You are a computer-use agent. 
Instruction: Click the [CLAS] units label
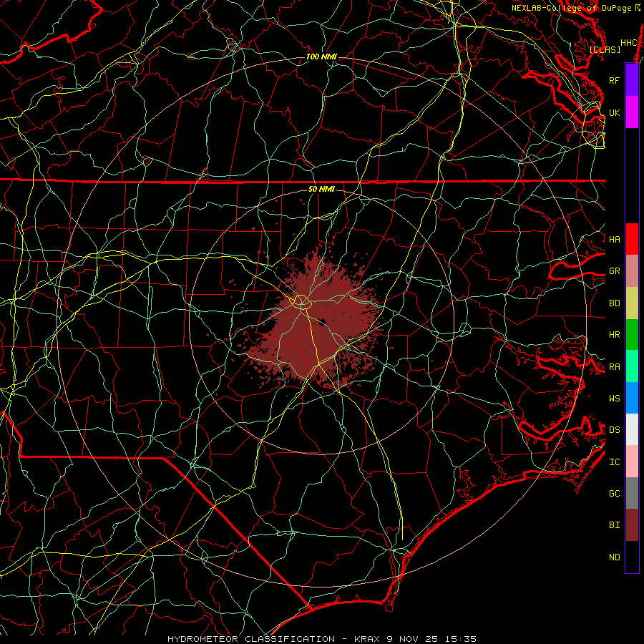(605, 49)
